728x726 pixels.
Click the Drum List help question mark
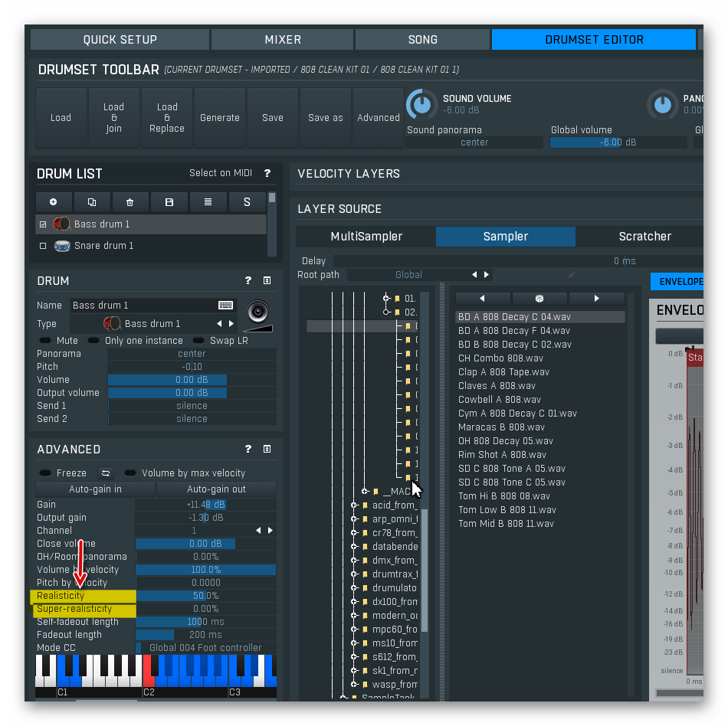[x=267, y=173]
